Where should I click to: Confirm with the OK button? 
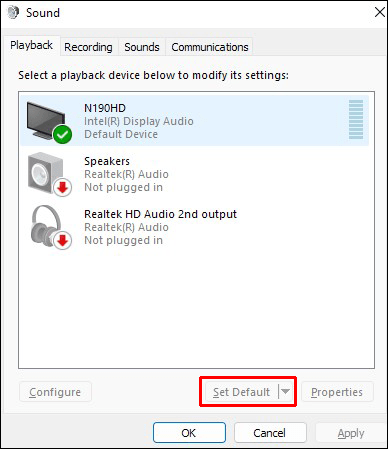189,433
